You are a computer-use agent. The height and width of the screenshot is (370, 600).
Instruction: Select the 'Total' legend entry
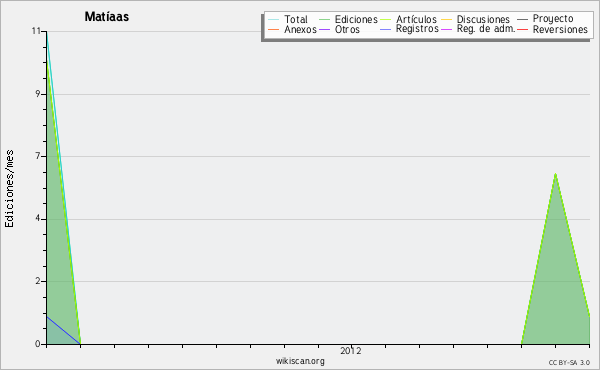296,20
